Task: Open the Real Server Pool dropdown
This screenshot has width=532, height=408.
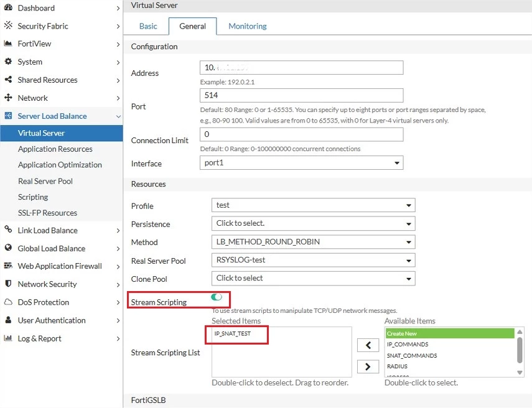Action: coord(313,260)
